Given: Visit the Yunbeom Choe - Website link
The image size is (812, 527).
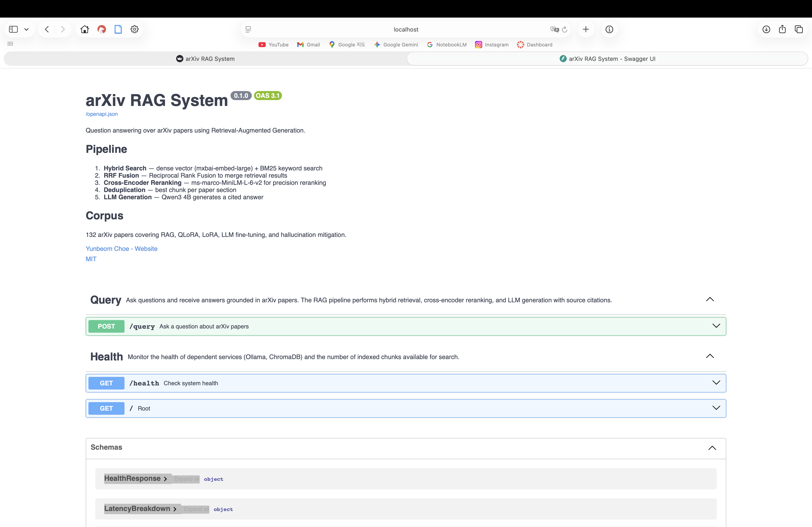Looking at the screenshot, I should [121, 248].
